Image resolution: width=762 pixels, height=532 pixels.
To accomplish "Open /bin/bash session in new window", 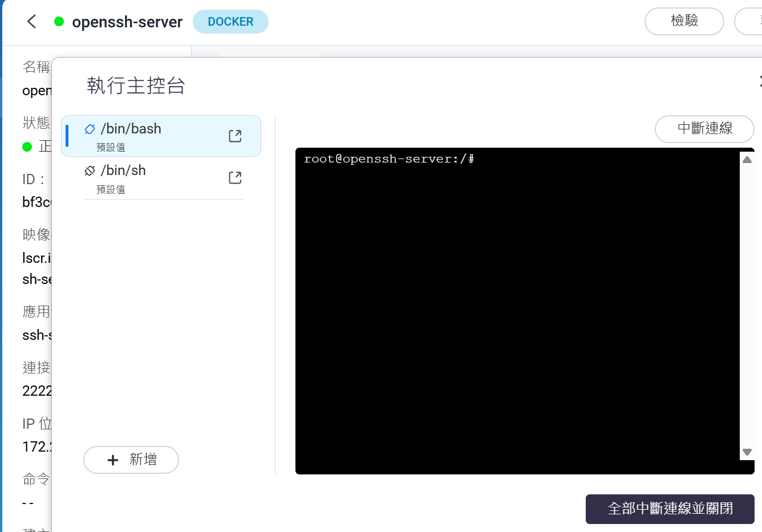I will click(235, 136).
